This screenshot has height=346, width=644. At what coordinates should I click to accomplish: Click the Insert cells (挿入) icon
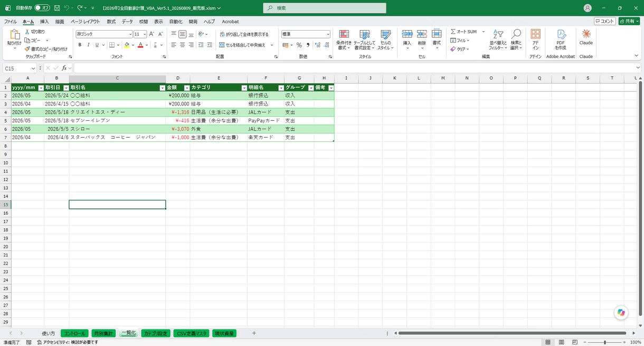point(407,34)
